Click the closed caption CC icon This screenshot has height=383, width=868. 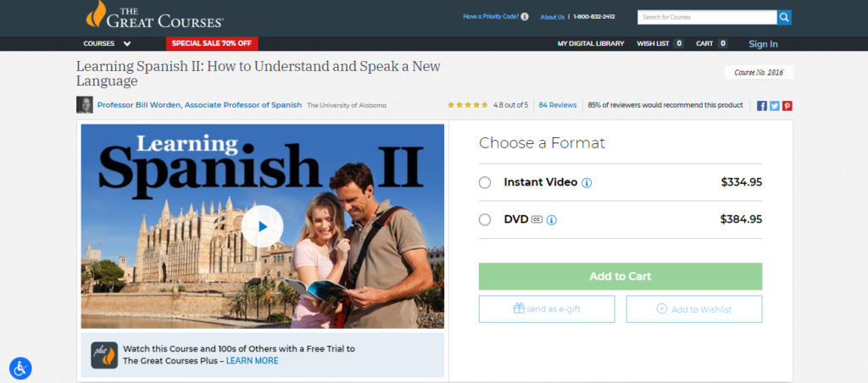pyautogui.click(x=537, y=219)
